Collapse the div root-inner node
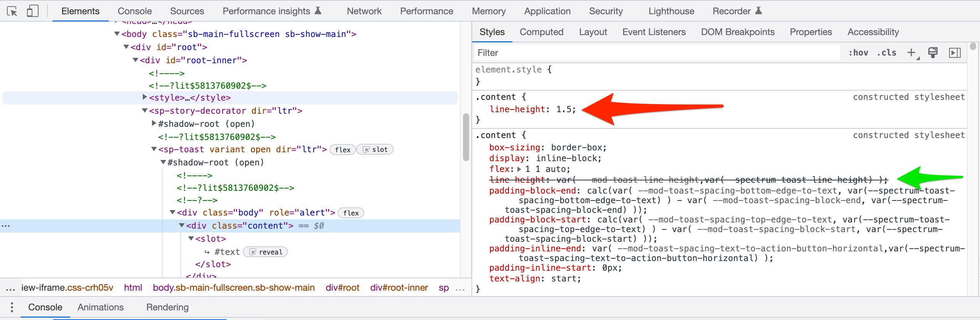The width and height of the screenshot is (980, 320). coord(135,60)
